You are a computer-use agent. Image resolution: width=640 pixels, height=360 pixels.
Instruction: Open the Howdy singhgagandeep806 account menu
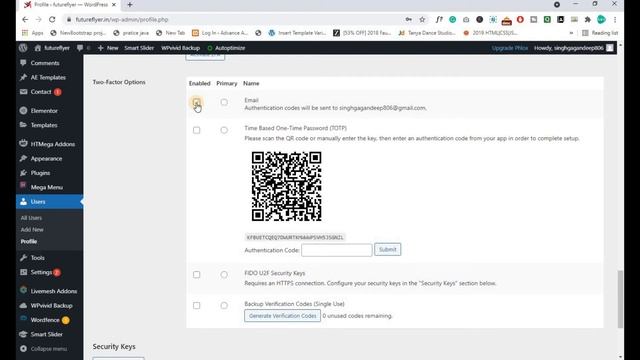click(x=573, y=48)
